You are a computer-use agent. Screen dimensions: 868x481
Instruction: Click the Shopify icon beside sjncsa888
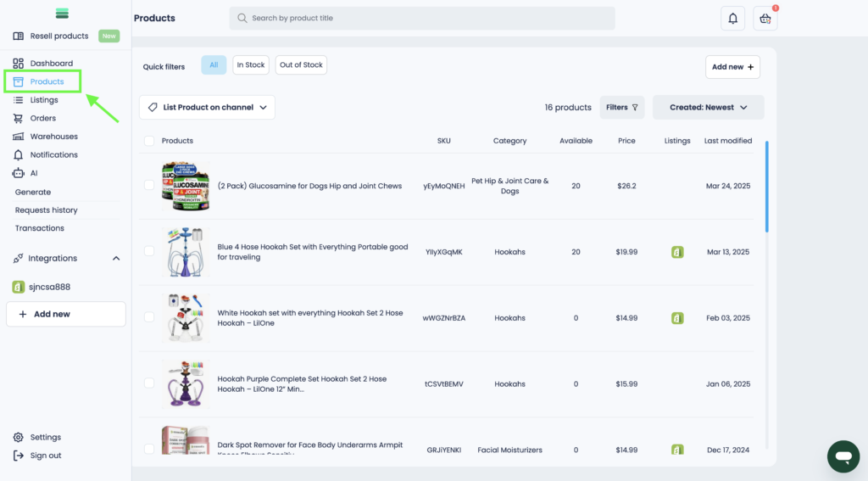(x=18, y=287)
